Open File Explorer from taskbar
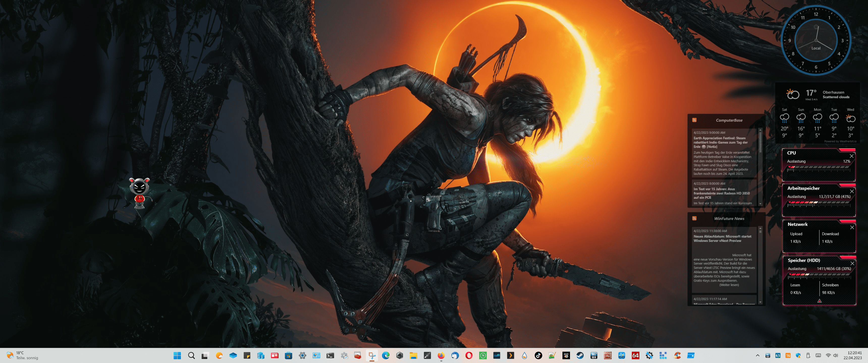This screenshot has width=868, height=363. click(414, 356)
